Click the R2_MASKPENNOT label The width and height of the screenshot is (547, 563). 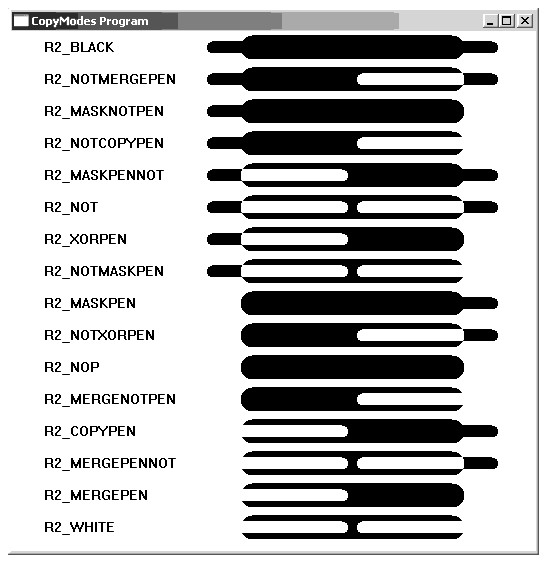click(x=104, y=175)
